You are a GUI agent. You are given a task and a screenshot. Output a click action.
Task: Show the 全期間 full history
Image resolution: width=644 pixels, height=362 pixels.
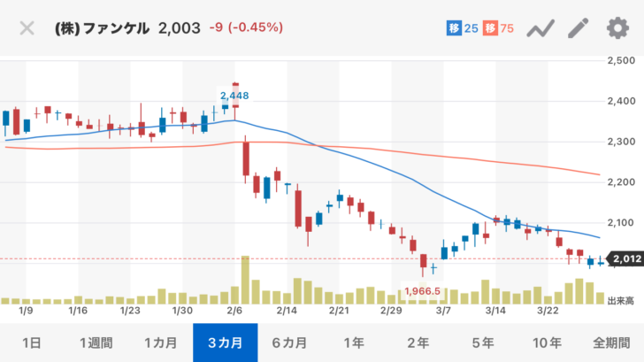[612, 343]
